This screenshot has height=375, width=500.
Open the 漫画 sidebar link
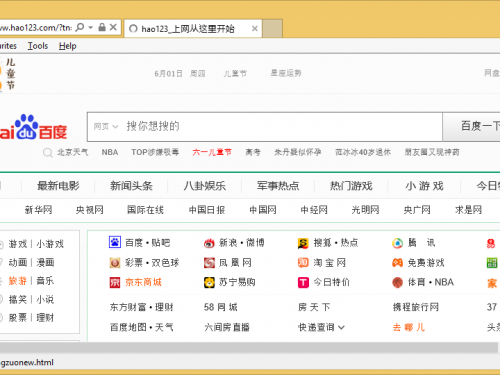(45, 262)
